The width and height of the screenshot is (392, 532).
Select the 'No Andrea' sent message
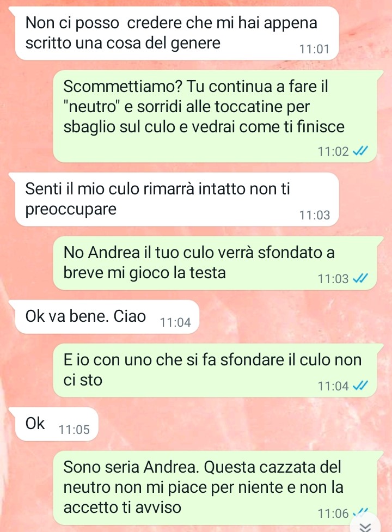click(215, 263)
